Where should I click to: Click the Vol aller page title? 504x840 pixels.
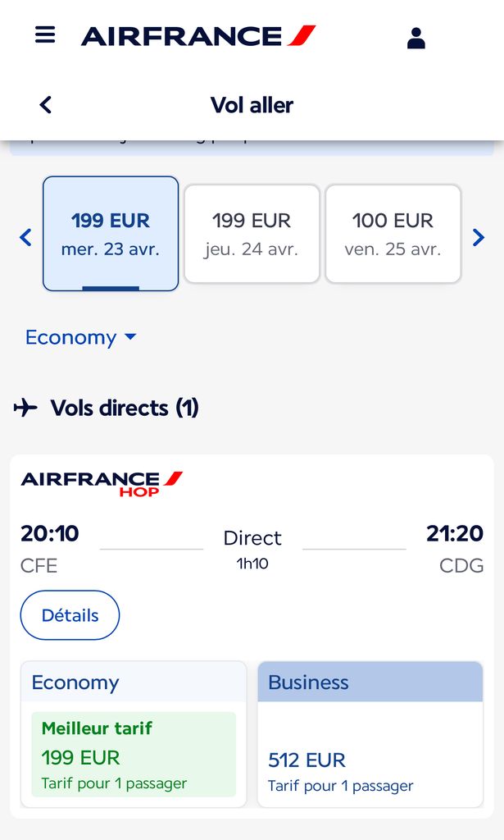point(252,105)
